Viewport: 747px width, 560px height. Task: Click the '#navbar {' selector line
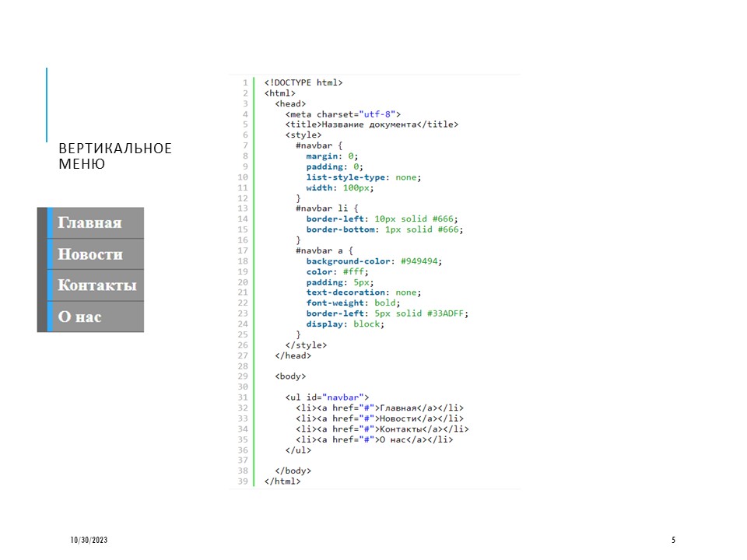click(319, 145)
